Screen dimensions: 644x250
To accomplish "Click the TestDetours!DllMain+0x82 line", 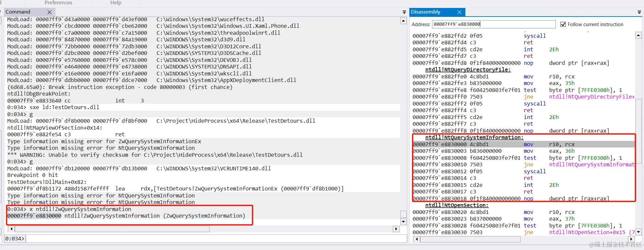I will tap(47, 182).
